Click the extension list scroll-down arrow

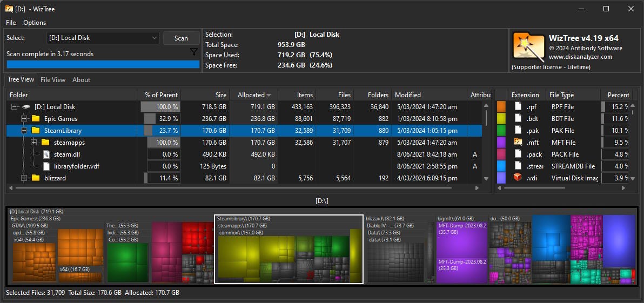632,179
